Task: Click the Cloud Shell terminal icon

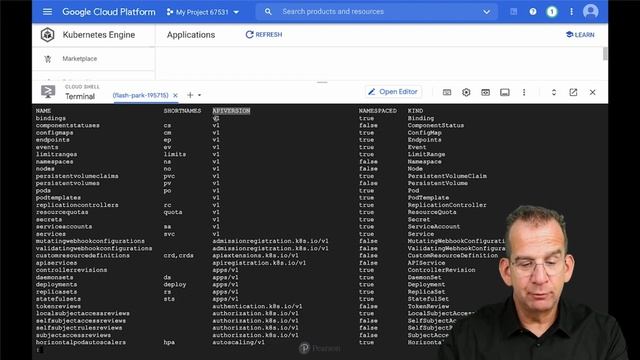Action: point(48,92)
